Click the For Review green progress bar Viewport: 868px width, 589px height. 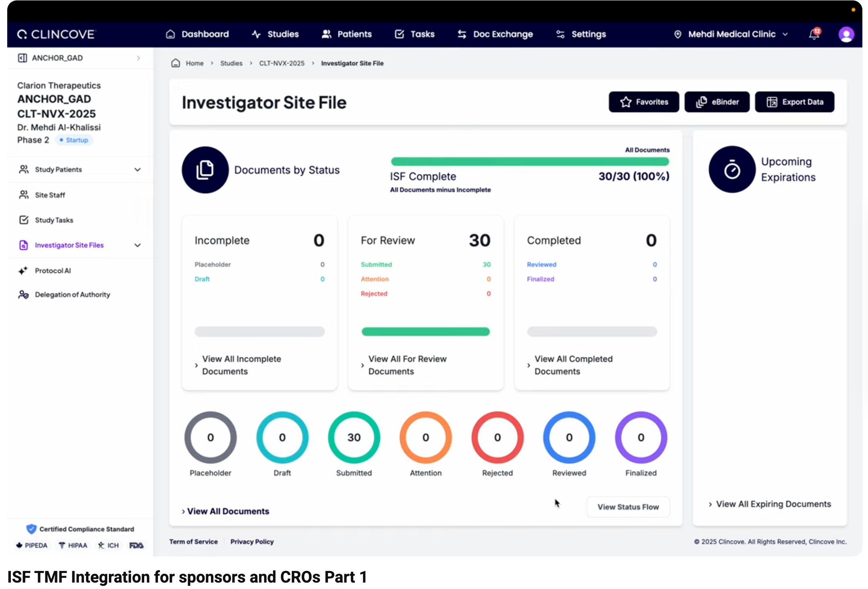(x=426, y=331)
